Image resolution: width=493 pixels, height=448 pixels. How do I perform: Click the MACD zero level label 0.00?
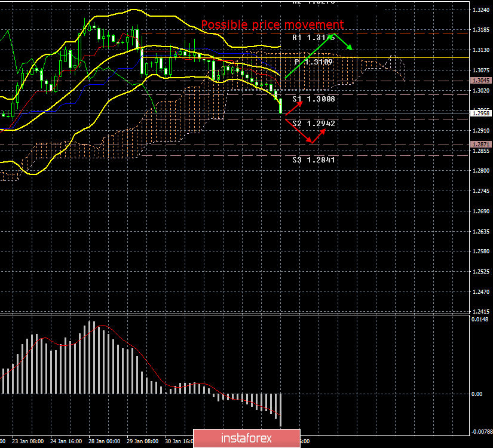tap(477, 394)
